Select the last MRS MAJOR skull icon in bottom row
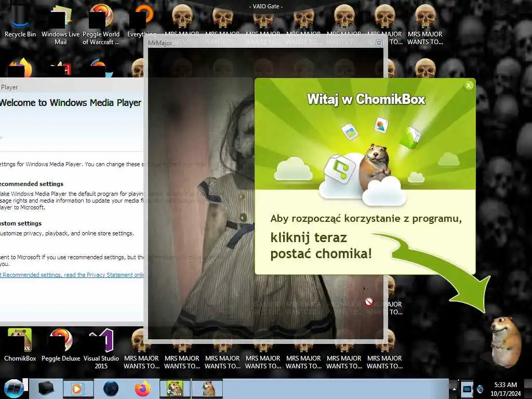Viewport: 532px width, 399px height. point(385,349)
